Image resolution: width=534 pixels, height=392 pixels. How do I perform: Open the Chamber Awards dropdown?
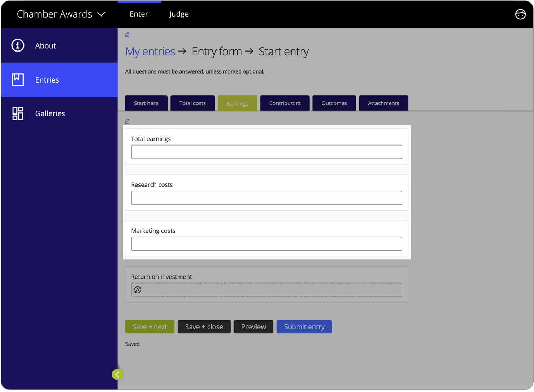coord(101,14)
